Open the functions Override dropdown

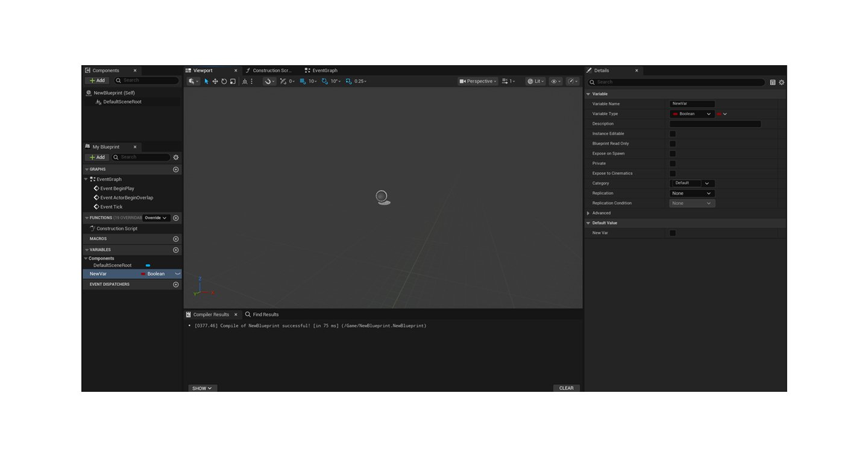tap(156, 218)
